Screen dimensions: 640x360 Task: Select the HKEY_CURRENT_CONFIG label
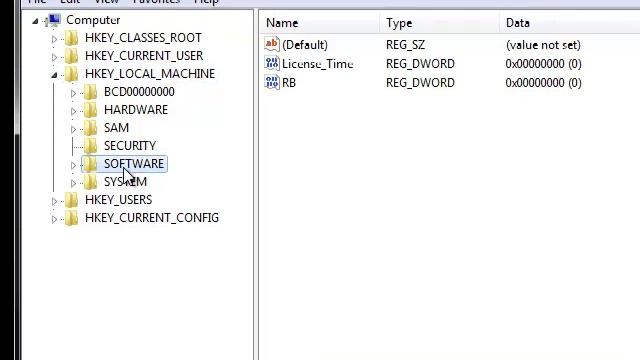click(x=152, y=218)
